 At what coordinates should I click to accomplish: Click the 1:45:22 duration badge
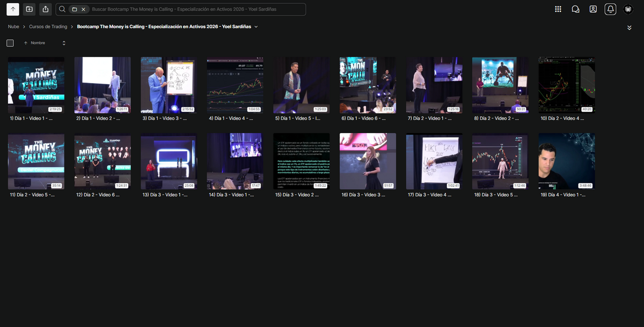click(320, 185)
